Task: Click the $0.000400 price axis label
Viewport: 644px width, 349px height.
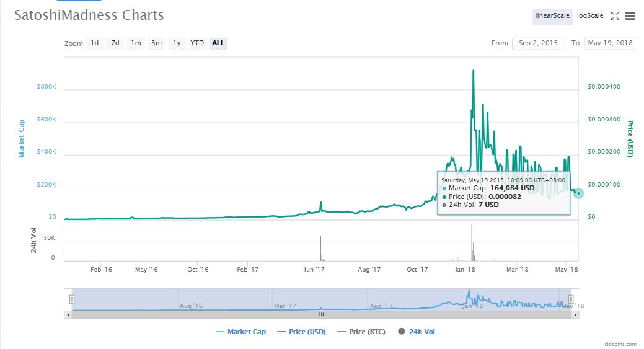Action: (604, 87)
